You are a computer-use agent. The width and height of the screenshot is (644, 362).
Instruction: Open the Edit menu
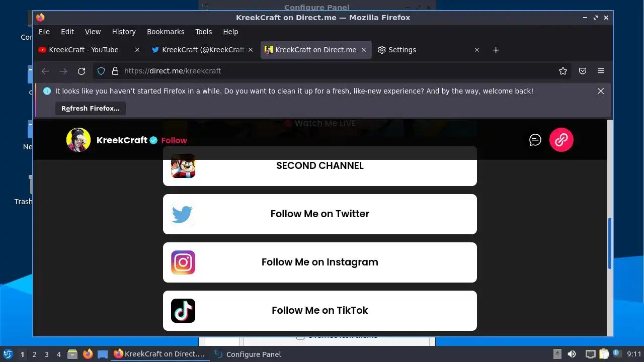[x=67, y=32]
